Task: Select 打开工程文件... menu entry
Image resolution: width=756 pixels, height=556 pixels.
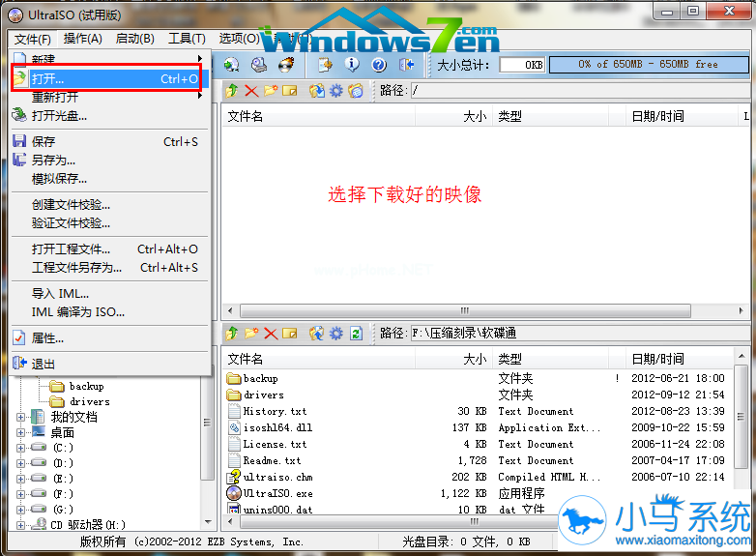Action: pos(109,249)
